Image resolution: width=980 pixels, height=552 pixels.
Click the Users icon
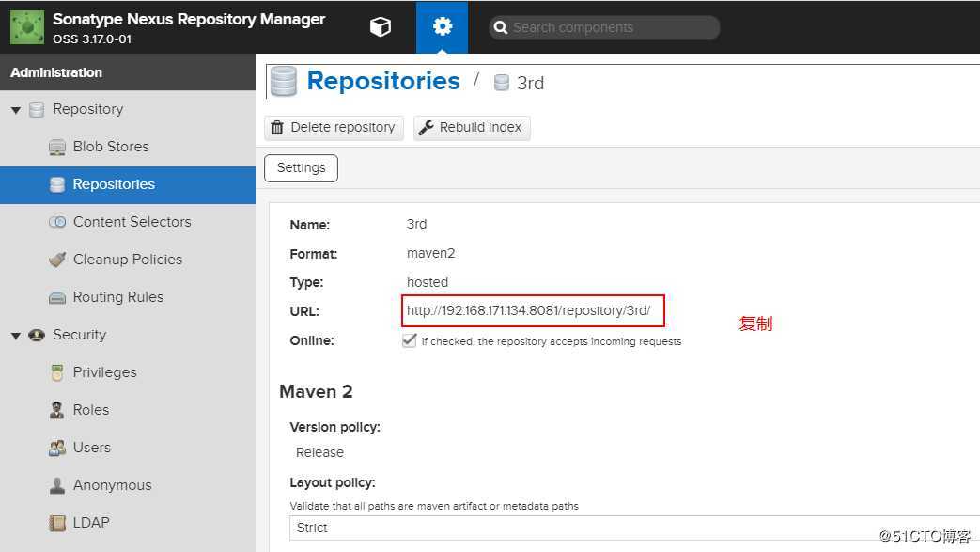click(57, 448)
